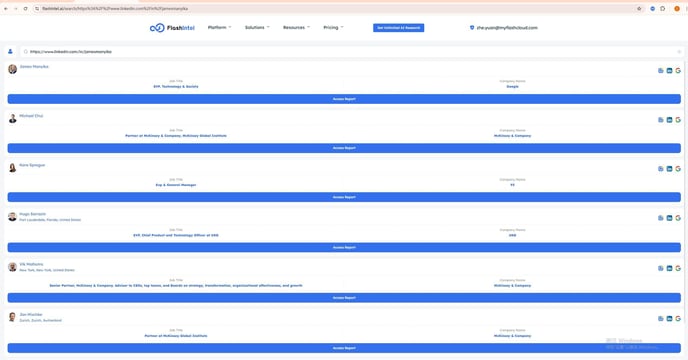Open LinkedIn icon in James Manyika's row

[669, 71]
